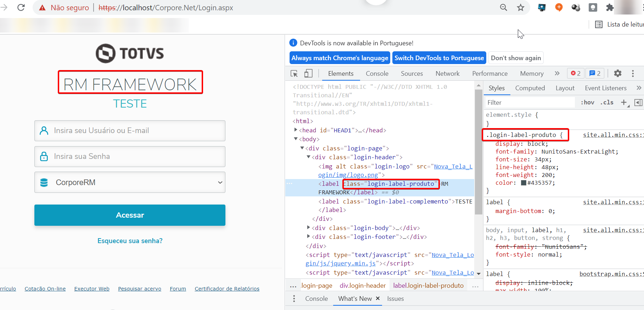This screenshot has height=310, width=644.
Task: Select 'div.login-header' in the breadcrumb
Action: pyautogui.click(x=363, y=285)
